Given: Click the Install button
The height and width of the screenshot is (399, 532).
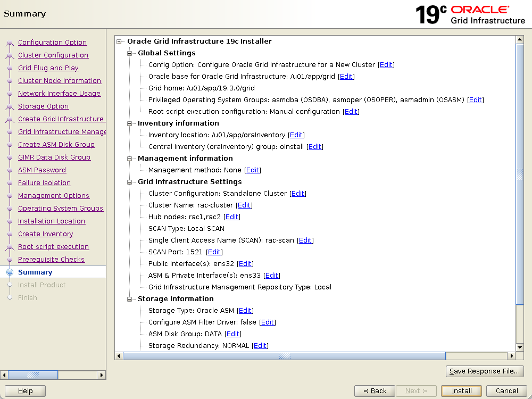Looking at the screenshot, I should [x=461, y=390].
